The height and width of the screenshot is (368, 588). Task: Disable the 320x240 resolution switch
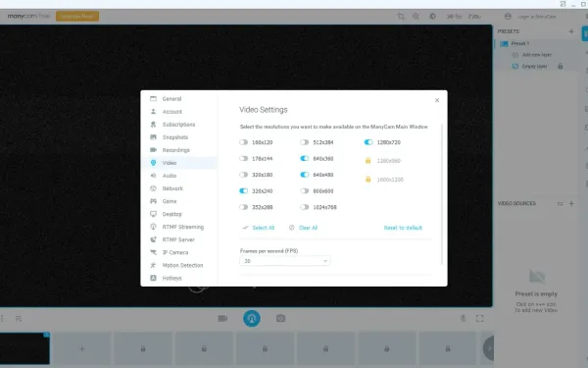tap(244, 190)
